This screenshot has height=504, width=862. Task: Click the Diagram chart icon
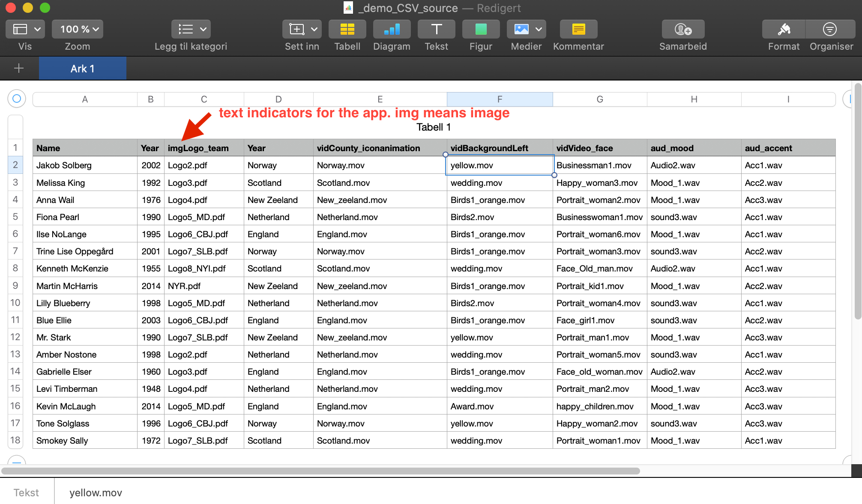point(392,29)
